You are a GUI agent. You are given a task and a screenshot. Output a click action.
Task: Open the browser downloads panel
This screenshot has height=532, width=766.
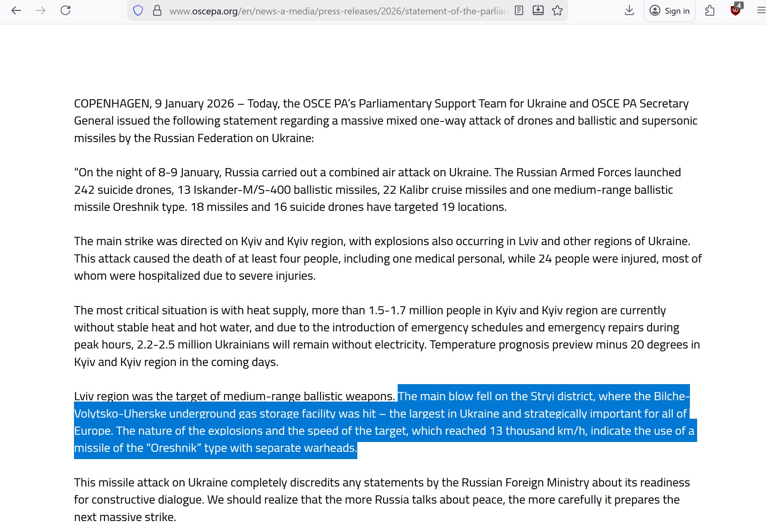click(x=629, y=11)
